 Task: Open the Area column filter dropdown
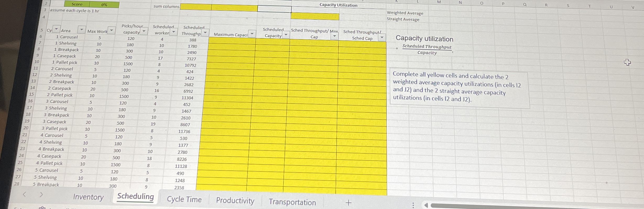(x=82, y=30)
